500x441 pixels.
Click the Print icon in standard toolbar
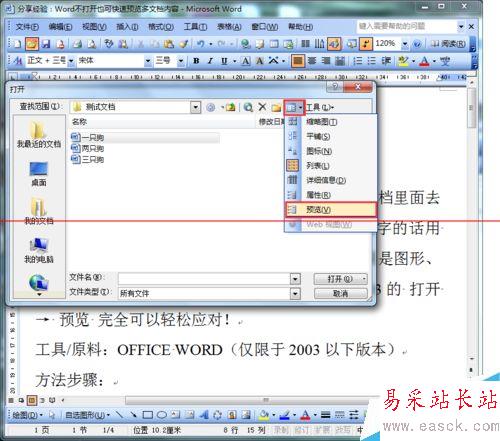[77, 44]
